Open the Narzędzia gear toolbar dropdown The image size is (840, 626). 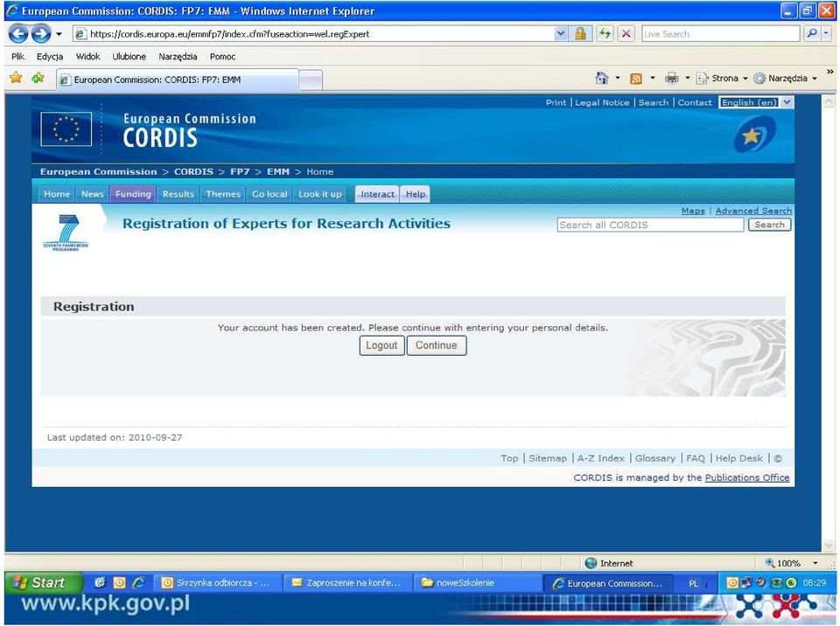click(785, 78)
